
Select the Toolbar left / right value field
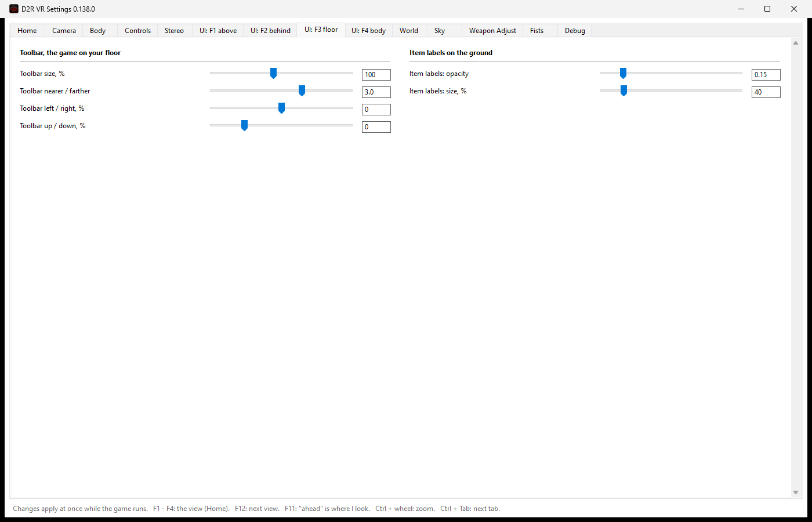[376, 110]
